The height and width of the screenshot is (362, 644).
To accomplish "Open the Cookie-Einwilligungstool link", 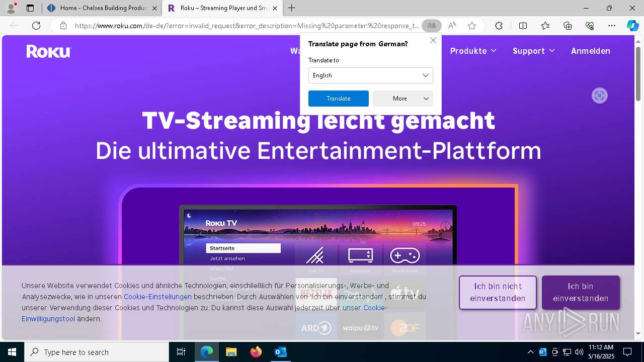I will 205,313.
